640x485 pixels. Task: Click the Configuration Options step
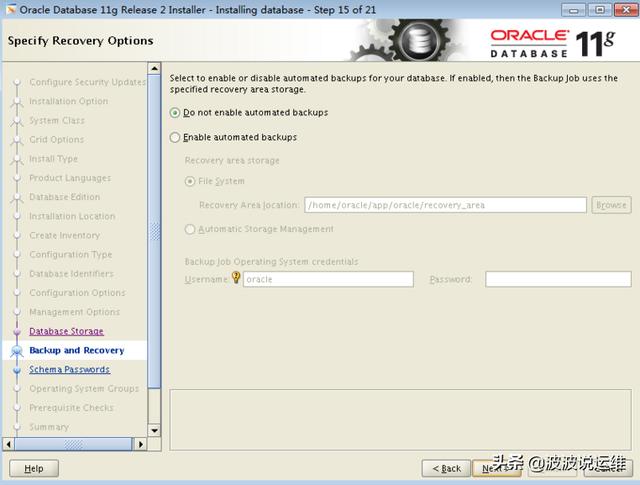(77, 293)
